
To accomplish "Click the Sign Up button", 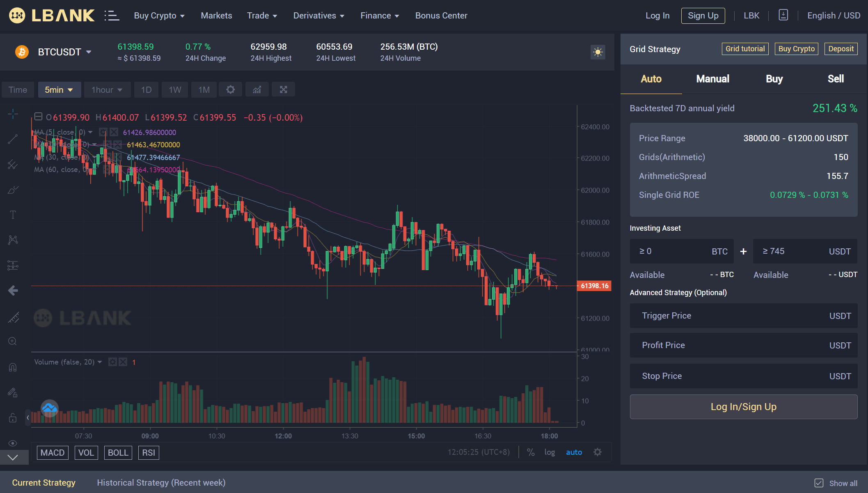I will tap(703, 16).
